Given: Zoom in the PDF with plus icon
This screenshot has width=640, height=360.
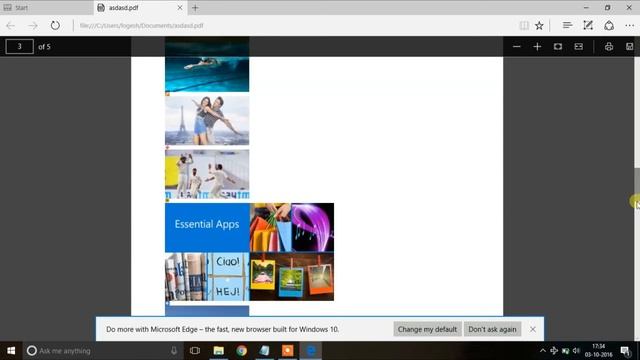Looking at the screenshot, I should (537, 47).
